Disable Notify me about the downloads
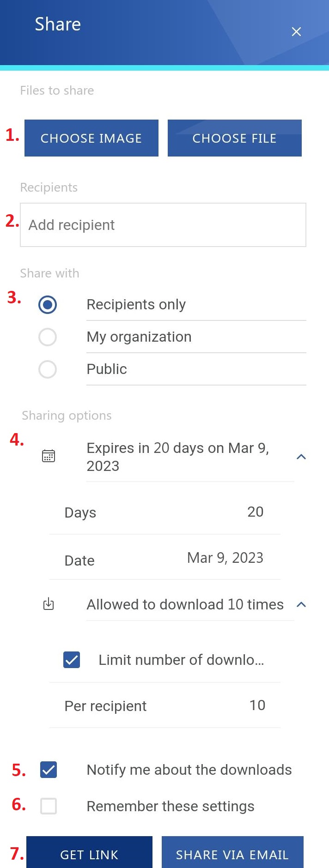Viewport: 329px width, 868px height. (49, 770)
